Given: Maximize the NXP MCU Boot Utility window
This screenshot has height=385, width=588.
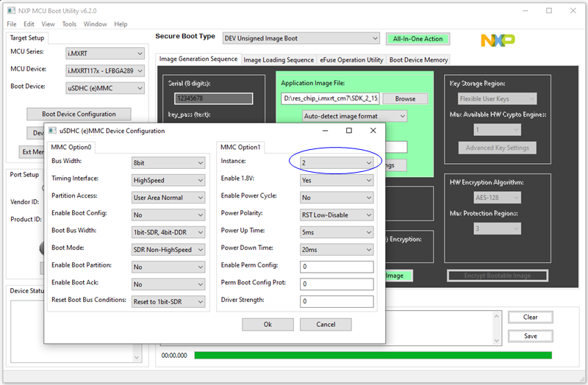Looking at the screenshot, I should [x=549, y=10].
